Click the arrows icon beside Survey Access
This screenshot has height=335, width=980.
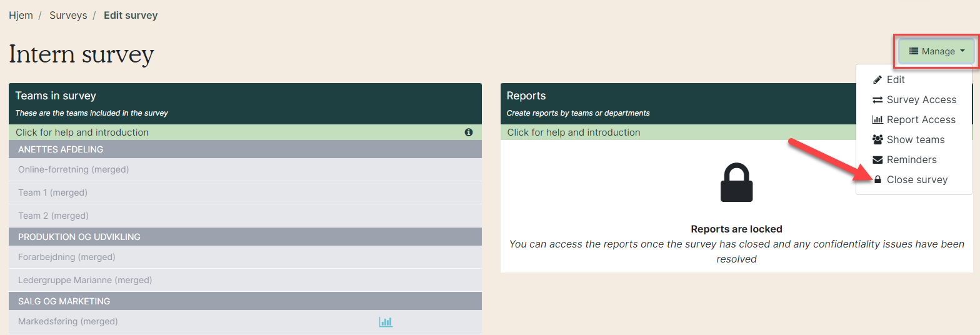pyautogui.click(x=877, y=100)
